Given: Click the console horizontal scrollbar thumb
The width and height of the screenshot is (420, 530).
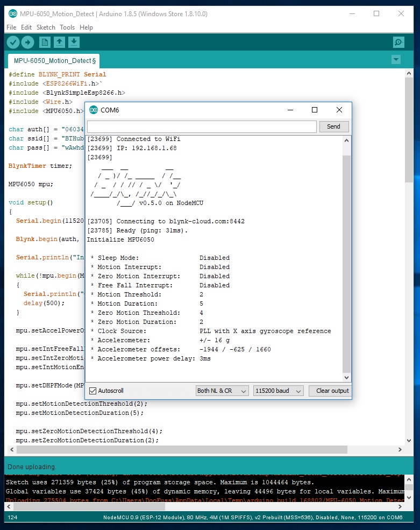Looking at the screenshot, I should coord(89,507).
